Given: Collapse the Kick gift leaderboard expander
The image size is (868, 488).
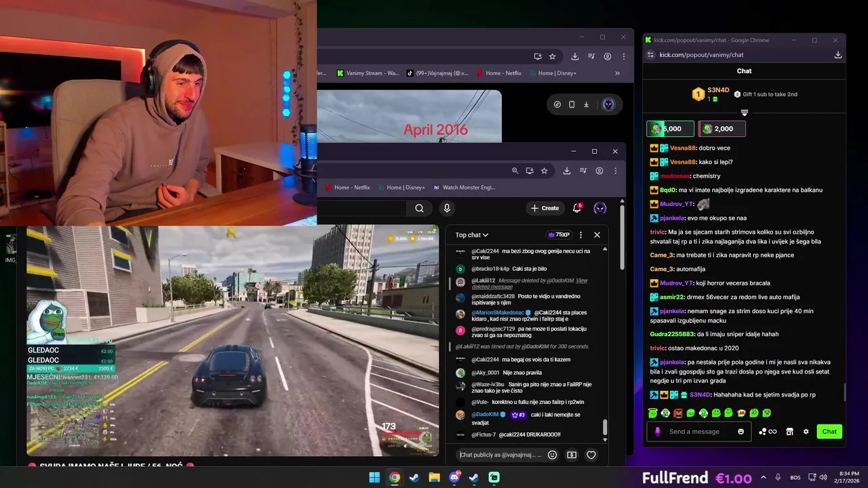Looking at the screenshot, I should pyautogui.click(x=744, y=113).
